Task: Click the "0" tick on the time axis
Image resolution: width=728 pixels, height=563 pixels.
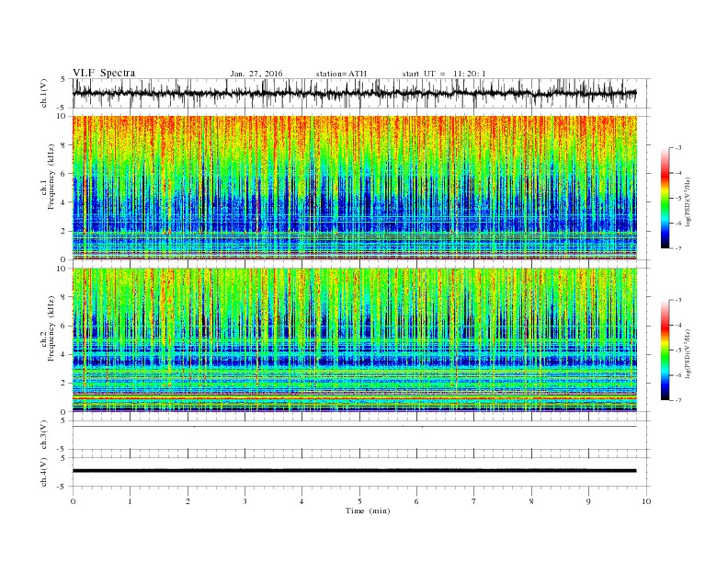Action: [73, 501]
